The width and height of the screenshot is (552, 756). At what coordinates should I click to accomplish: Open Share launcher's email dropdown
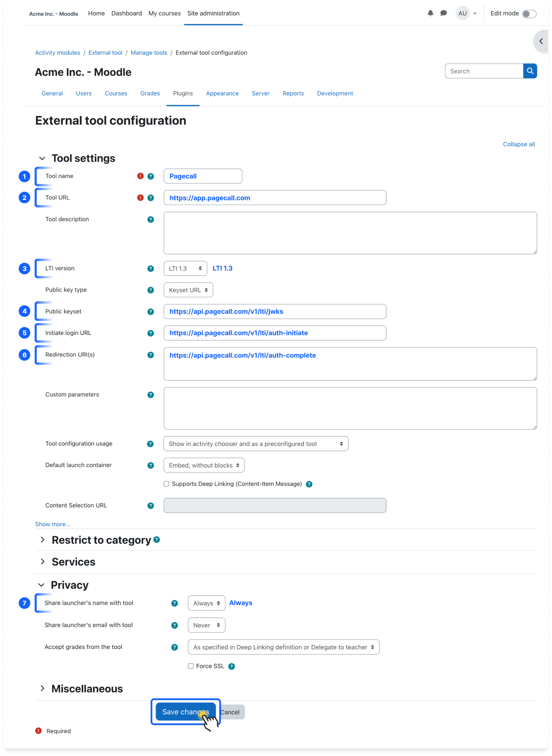[x=206, y=625]
